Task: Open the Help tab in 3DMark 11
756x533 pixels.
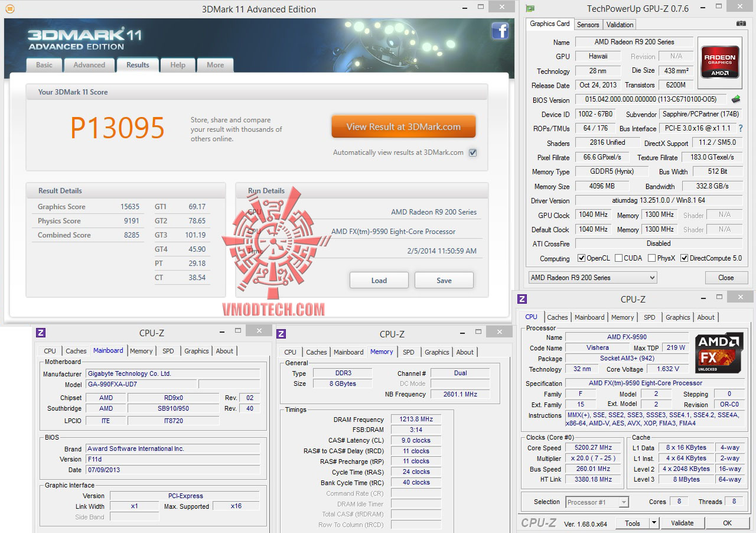Action: click(x=178, y=65)
